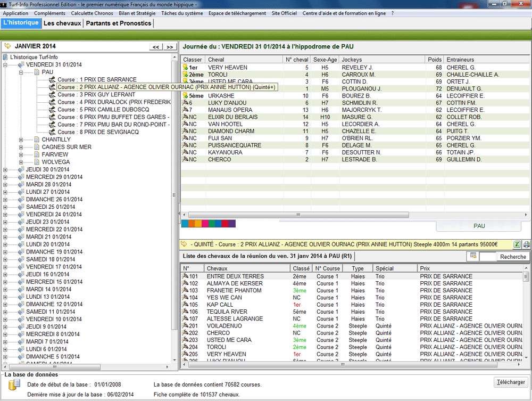The height and width of the screenshot is (401, 532).
Task: Click the calendar icon for JEUDI 30 01/2014
Action: point(21,170)
